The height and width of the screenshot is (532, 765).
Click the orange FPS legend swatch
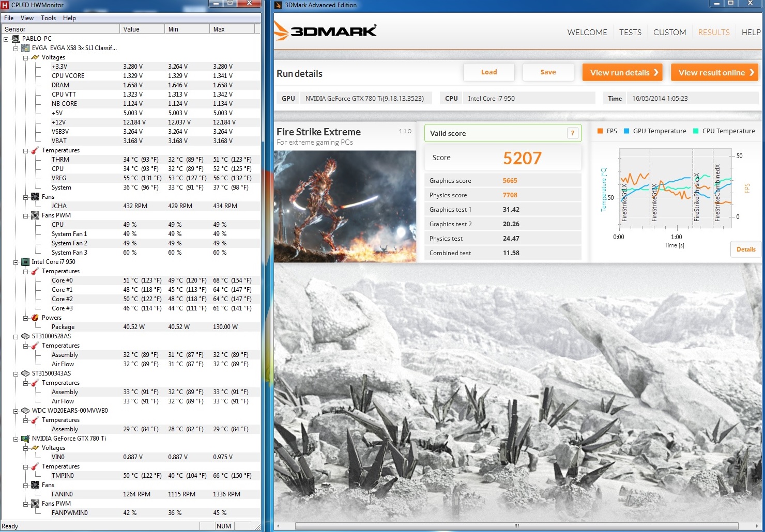click(x=600, y=131)
